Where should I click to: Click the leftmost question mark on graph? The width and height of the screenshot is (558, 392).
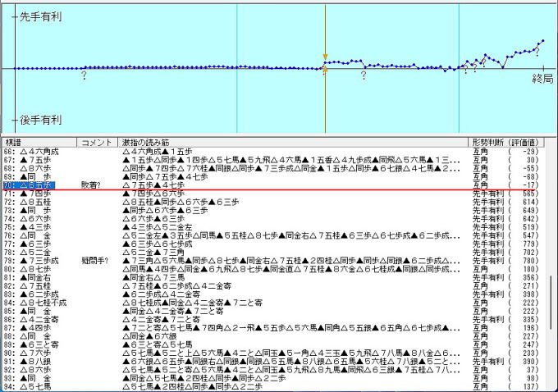[x=84, y=75]
